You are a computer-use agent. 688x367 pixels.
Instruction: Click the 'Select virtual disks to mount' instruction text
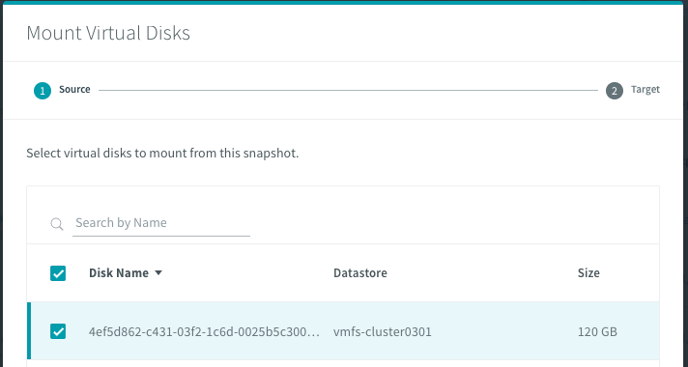click(162, 153)
